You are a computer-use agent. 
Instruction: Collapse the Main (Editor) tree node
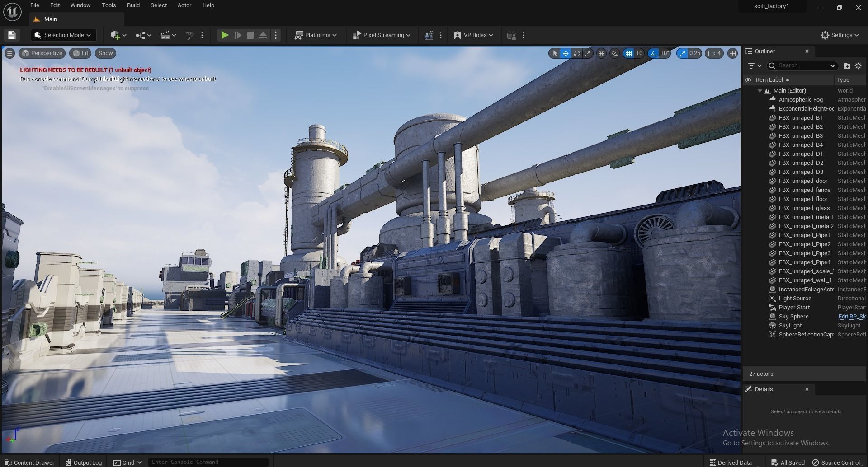(x=760, y=91)
